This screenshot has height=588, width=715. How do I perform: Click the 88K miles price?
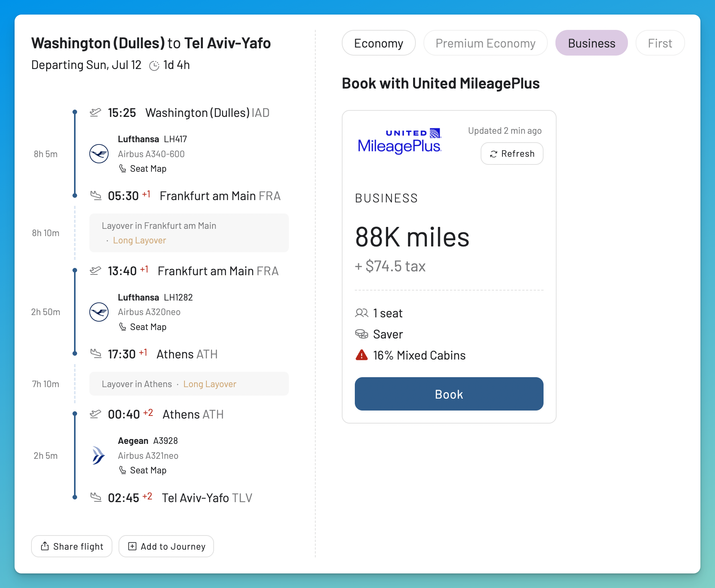pos(412,237)
